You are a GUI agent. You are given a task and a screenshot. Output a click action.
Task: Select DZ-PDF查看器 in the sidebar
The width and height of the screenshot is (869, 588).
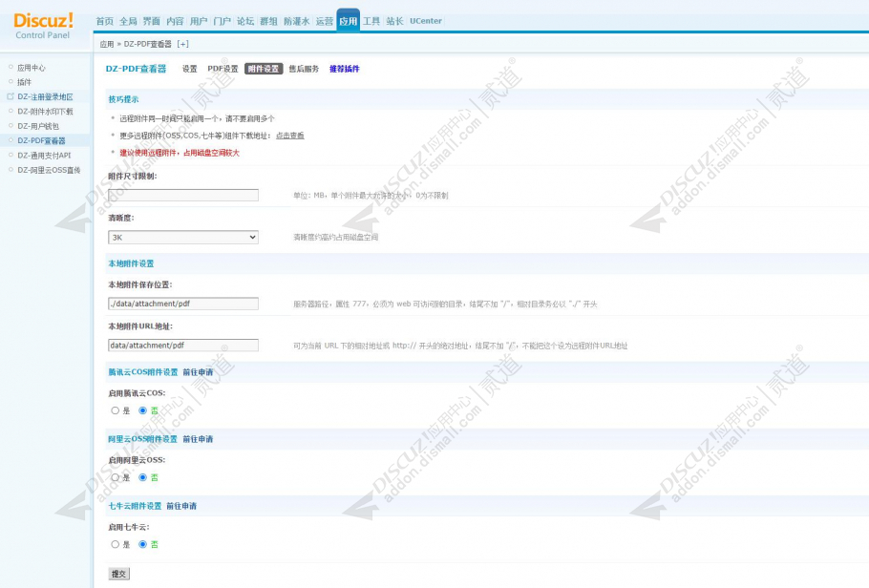pyautogui.click(x=42, y=140)
